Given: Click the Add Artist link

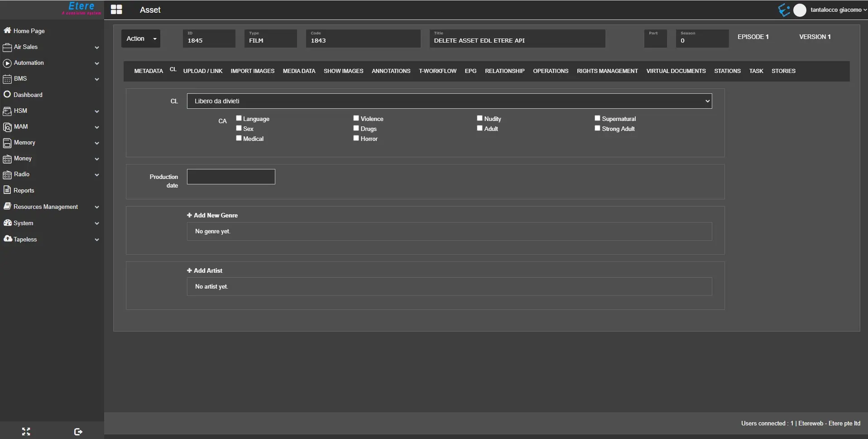Looking at the screenshot, I should 205,270.
